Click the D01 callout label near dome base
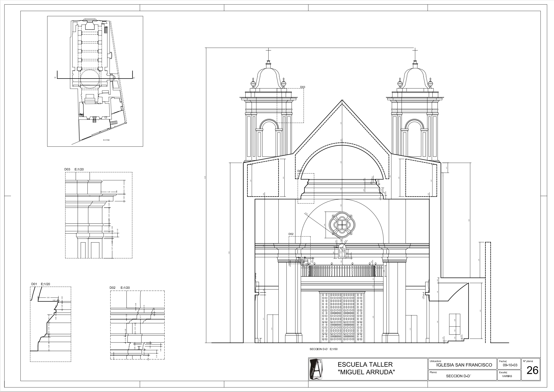This screenshot has height=392, width=554. point(300,171)
